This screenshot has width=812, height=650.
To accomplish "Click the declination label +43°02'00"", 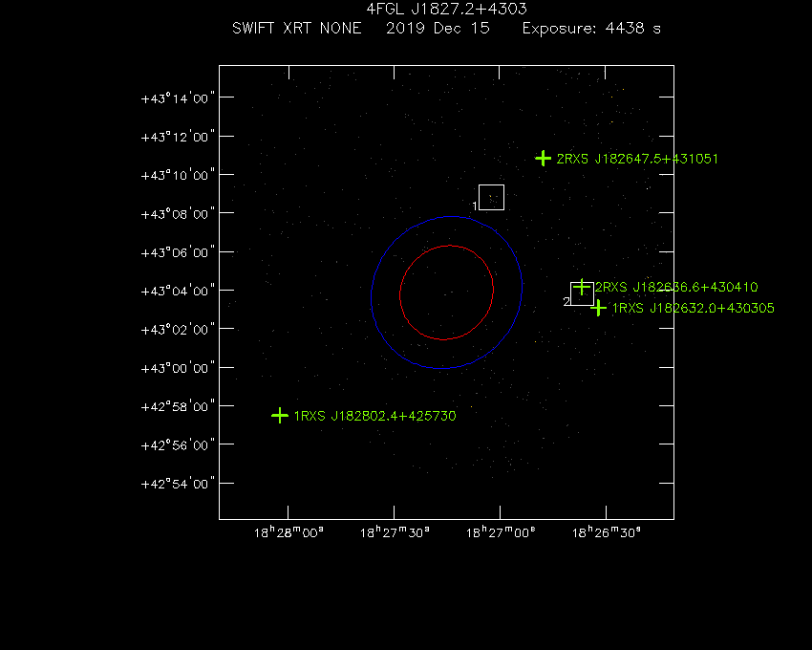I will [x=178, y=330].
